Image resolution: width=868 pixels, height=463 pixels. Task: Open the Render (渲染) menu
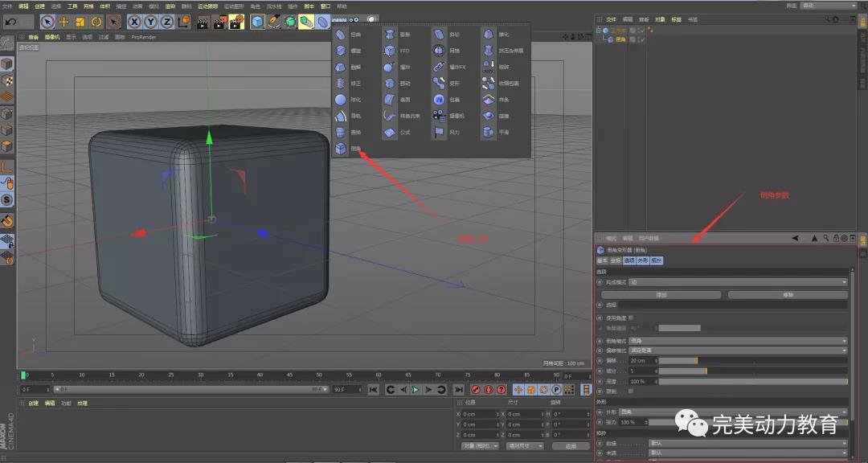[x=170, y=6]
